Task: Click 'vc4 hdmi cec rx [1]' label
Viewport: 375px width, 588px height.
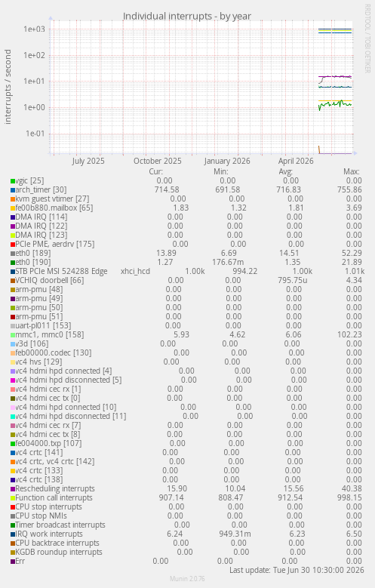Action: (x=48, y=389)
